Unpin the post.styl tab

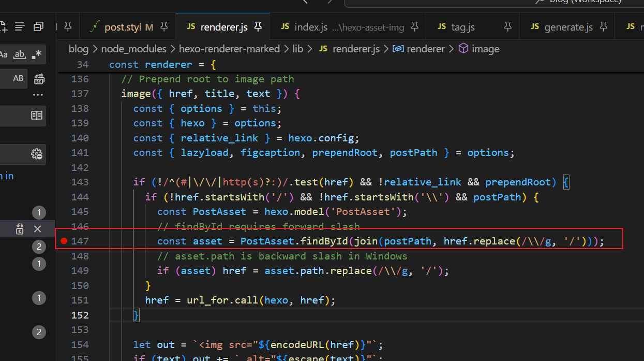tap(164, 26)
